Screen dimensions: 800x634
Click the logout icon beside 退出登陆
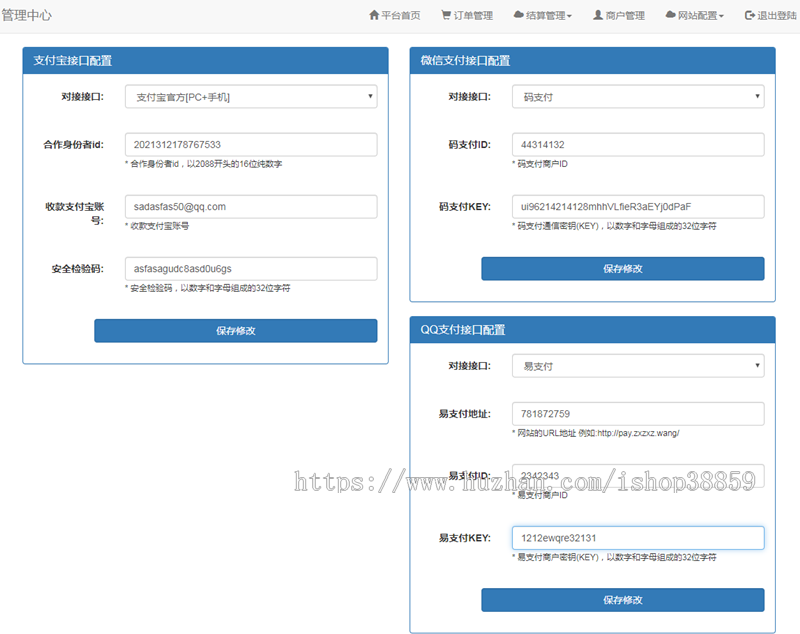(x=749, y=15)
